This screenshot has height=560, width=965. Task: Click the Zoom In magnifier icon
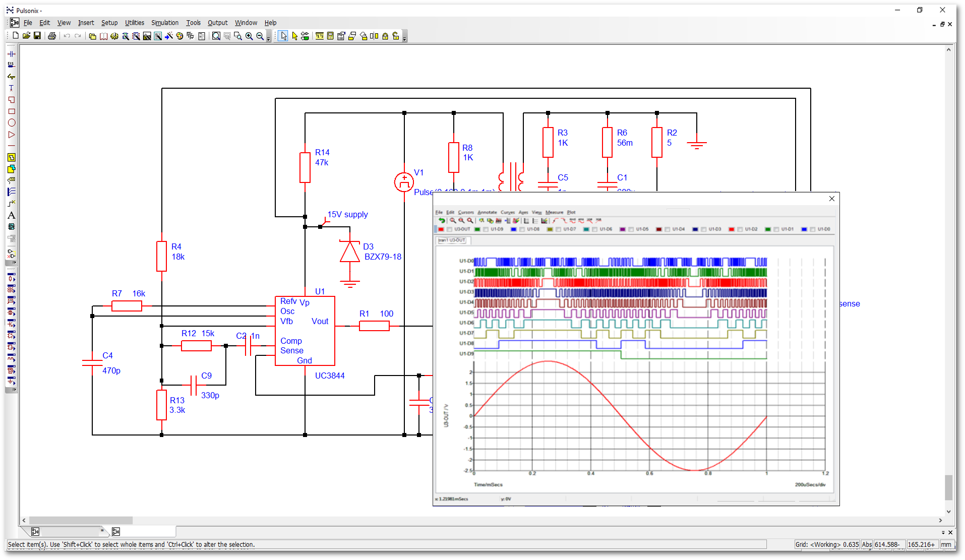pos(249,36)
